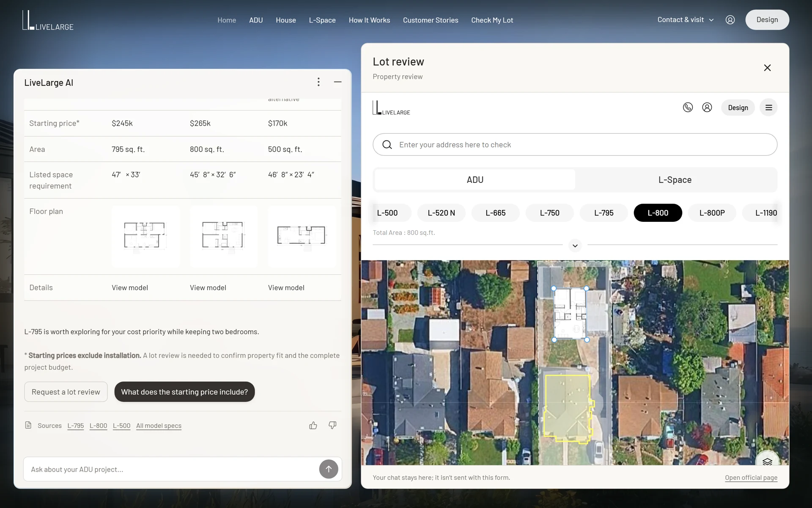
Task: Select the L-750 model chip
Action: 549,213
